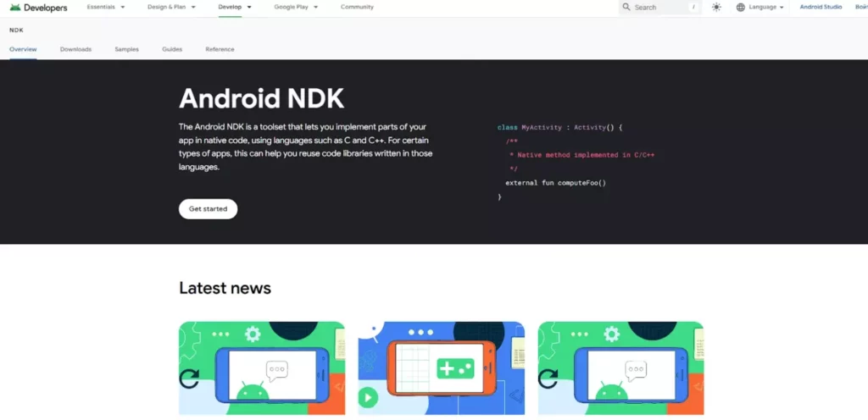Screen dimensions: 868x420
Task: Expand the Design & Plan dropdown
Action: point(171,7)
